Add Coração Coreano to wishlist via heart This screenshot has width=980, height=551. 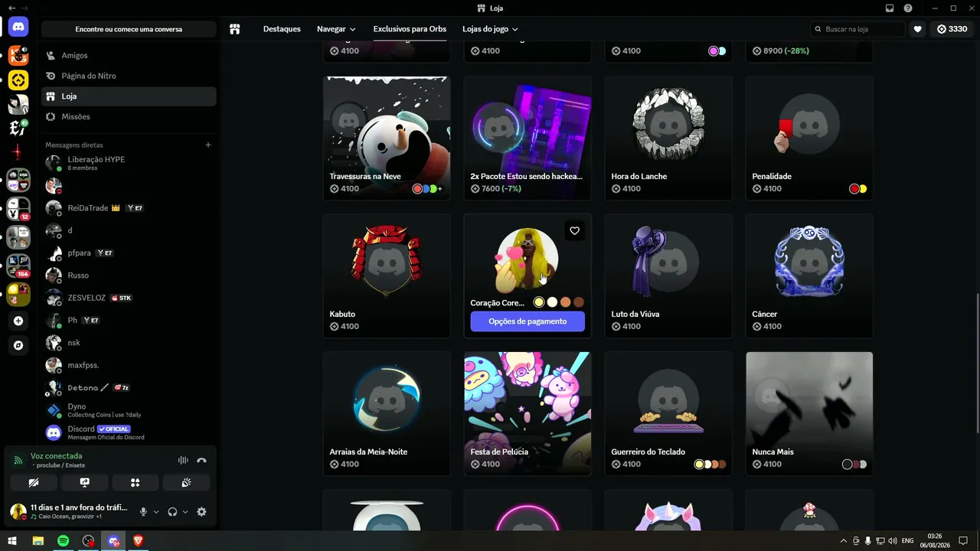point(575,230)
